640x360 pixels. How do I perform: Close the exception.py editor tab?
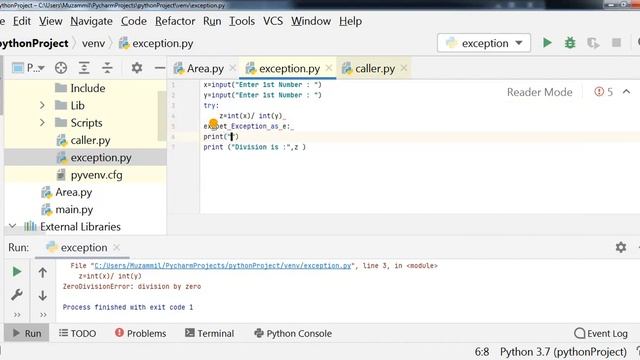(329, 68)
